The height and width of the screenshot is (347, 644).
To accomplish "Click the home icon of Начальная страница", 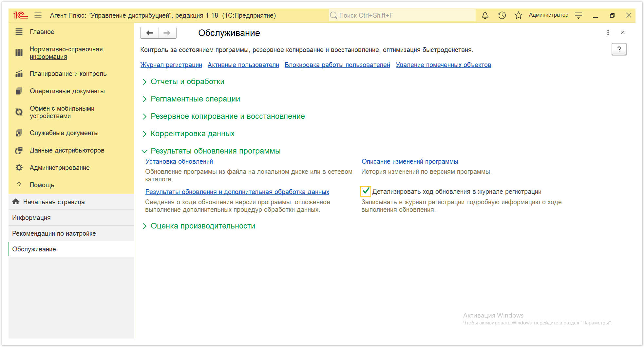I will 16,202.
